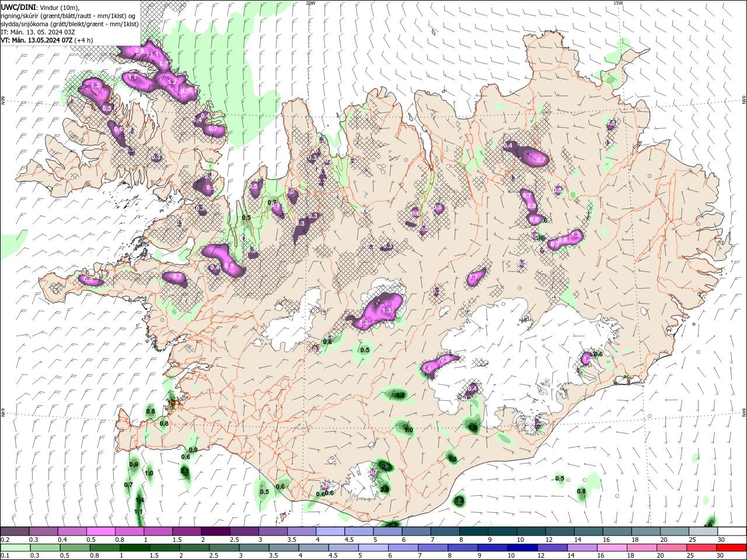
Task: Select the 0.2 swatch on the upper snow scale
Action: coord(15,531)
